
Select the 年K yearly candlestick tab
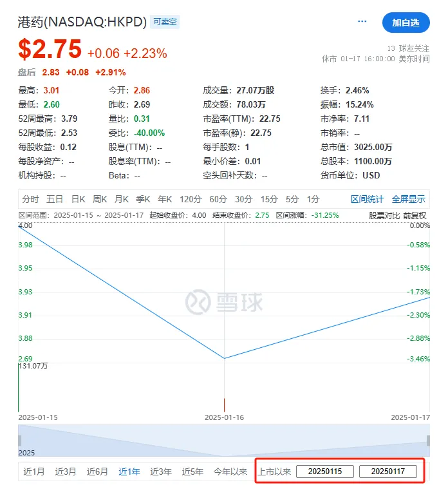165,199
